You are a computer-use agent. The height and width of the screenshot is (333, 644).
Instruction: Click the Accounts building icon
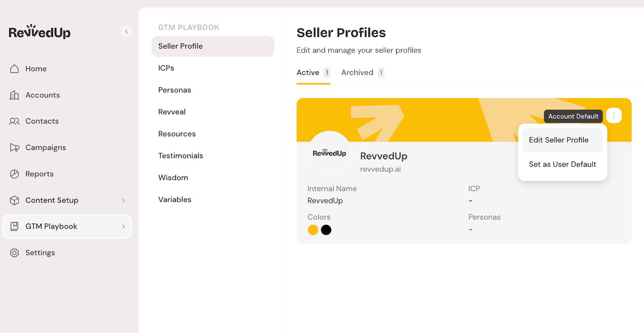click(x=14, y=95)
